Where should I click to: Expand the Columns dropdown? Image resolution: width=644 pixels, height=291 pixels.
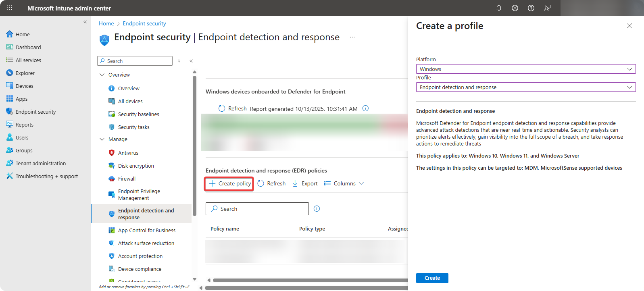tap(344, 183)
